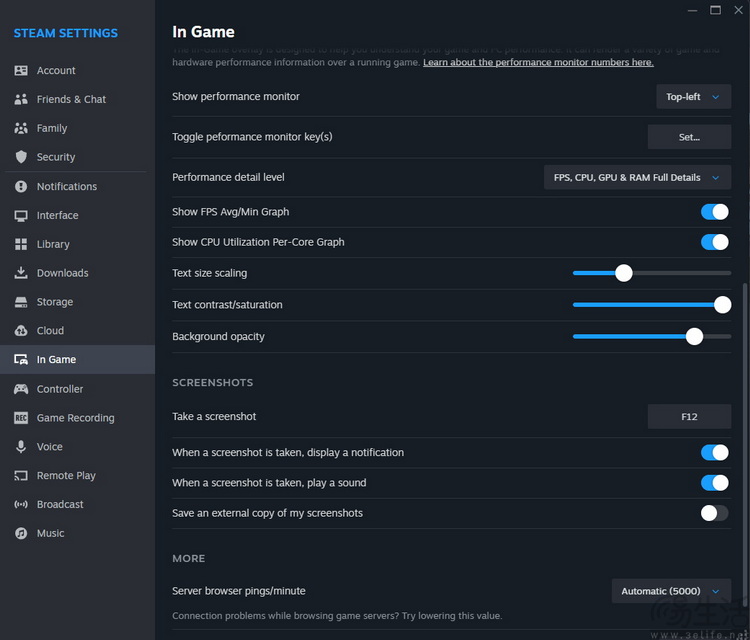750x640 pixels.
Task: Open the Library settings section
Action: 77,244
